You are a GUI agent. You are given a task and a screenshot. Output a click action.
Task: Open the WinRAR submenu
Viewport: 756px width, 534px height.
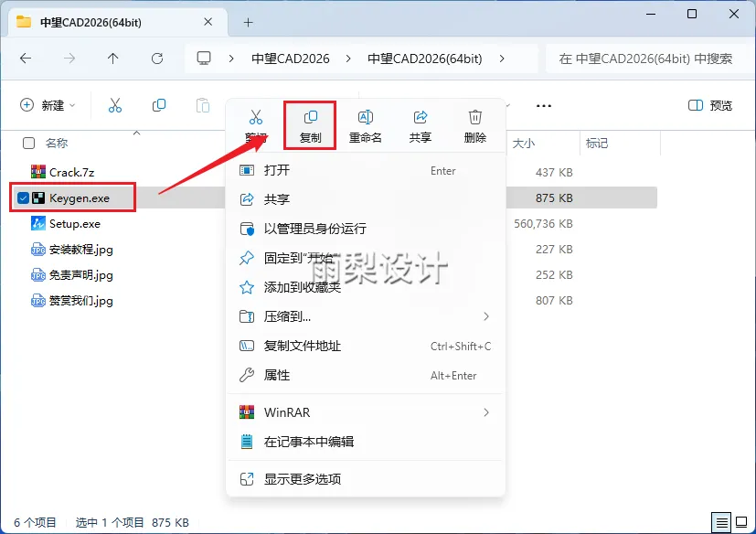pyautogui.click(x=366, y=412)
